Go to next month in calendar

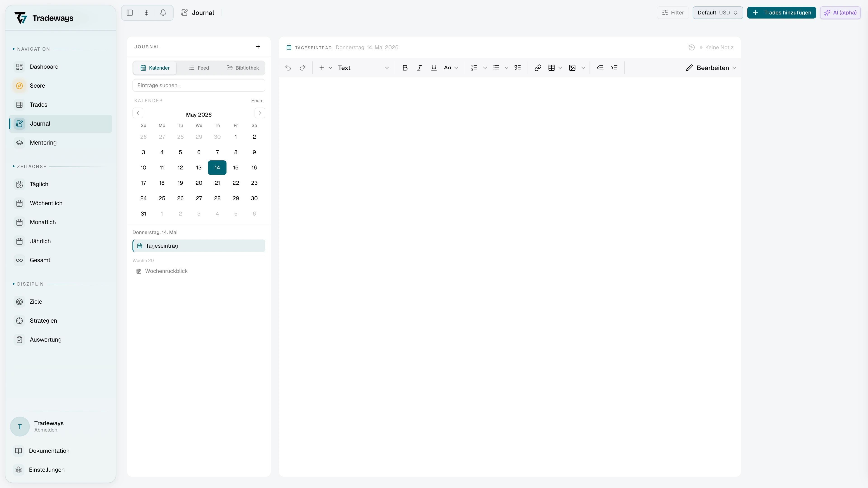pos(260,113)
